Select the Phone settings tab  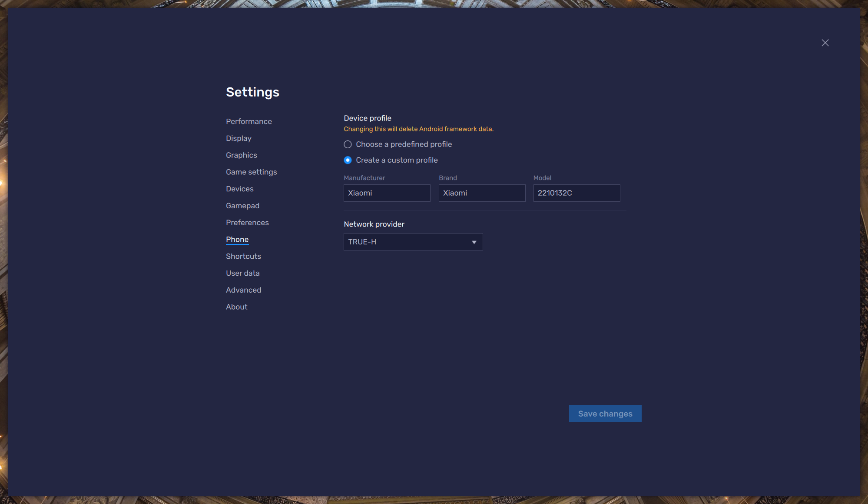tap(237, 240)
